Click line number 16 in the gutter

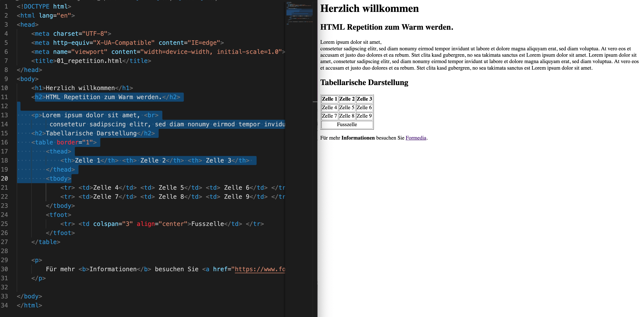coord(5,142)
